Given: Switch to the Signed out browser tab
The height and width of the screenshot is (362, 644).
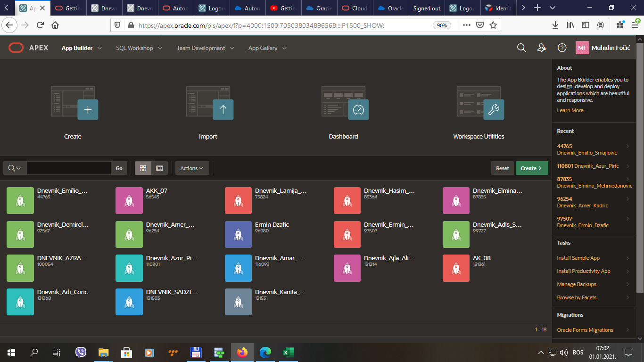Looking at the screenshot, I should (427, 8).
